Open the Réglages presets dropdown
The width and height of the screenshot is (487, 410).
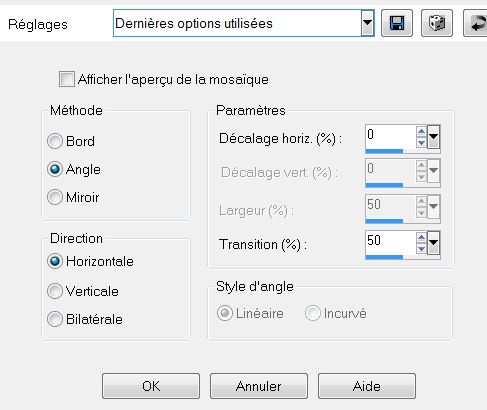(x=367, y=23)
